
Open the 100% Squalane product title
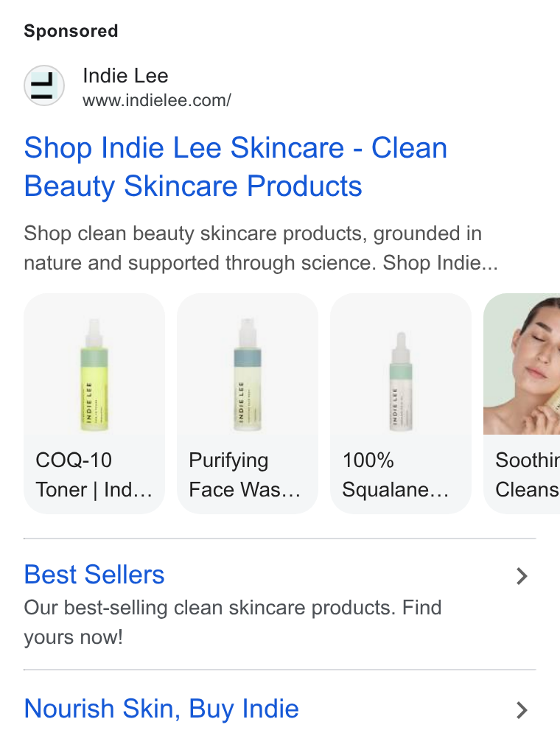[x=396, y=475]
